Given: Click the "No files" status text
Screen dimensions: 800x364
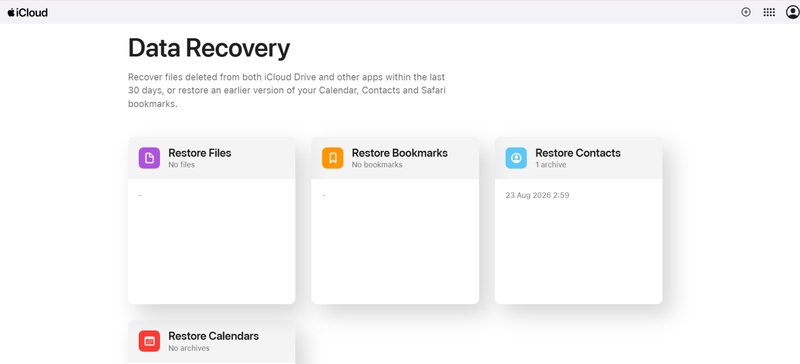Looking at the screenshot, I should 182,165.
